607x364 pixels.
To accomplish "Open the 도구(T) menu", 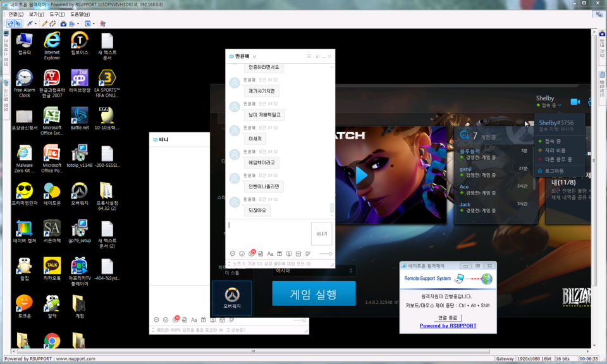I will click(57, 13).
